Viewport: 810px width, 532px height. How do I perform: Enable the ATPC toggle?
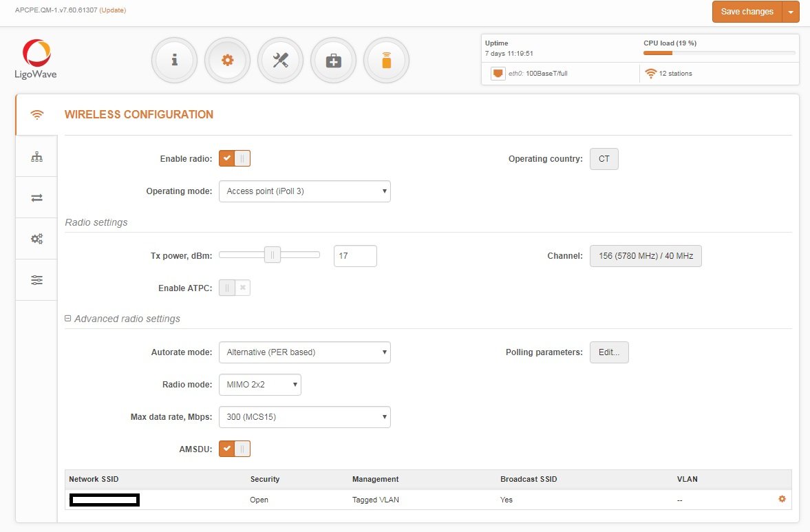click(235, 288)
